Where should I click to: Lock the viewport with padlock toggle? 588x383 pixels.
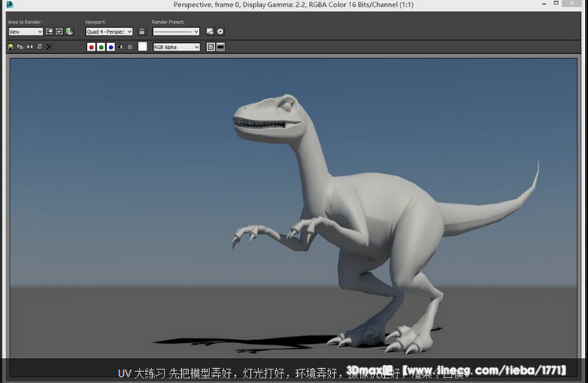pyautogui.click(x=141, y=31)
